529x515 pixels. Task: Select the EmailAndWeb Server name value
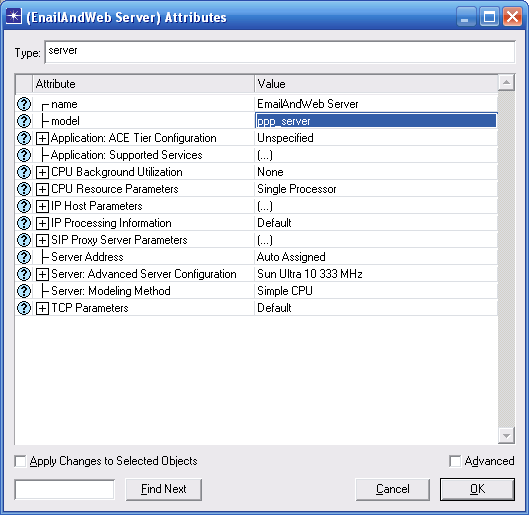376,104
